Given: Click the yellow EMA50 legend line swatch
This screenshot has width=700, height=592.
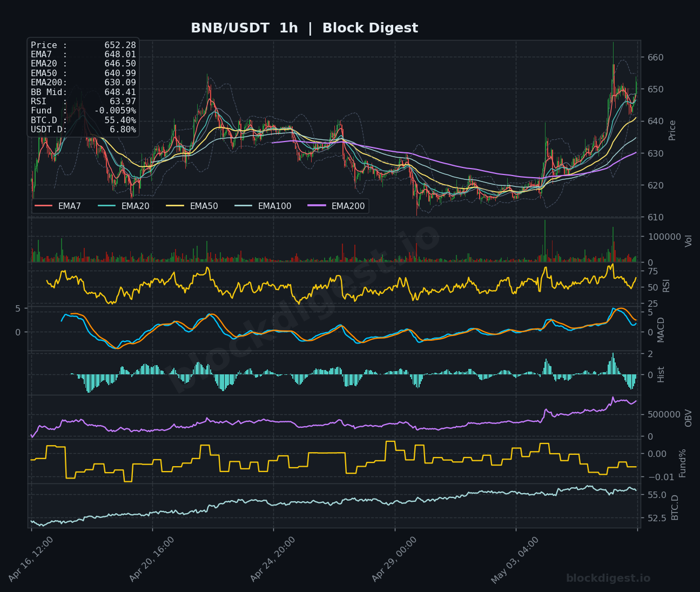Looking at the screenshot, I should [176, 206].
